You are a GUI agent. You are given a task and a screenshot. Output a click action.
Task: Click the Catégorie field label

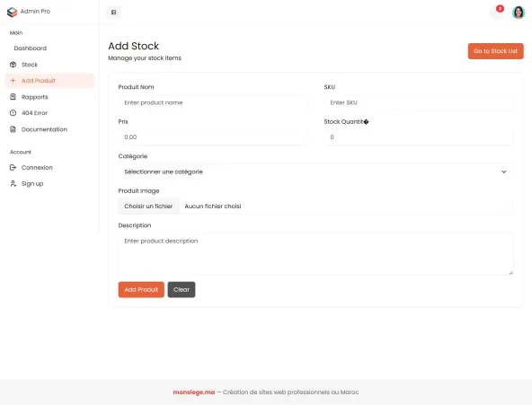[x=133, y=156]
